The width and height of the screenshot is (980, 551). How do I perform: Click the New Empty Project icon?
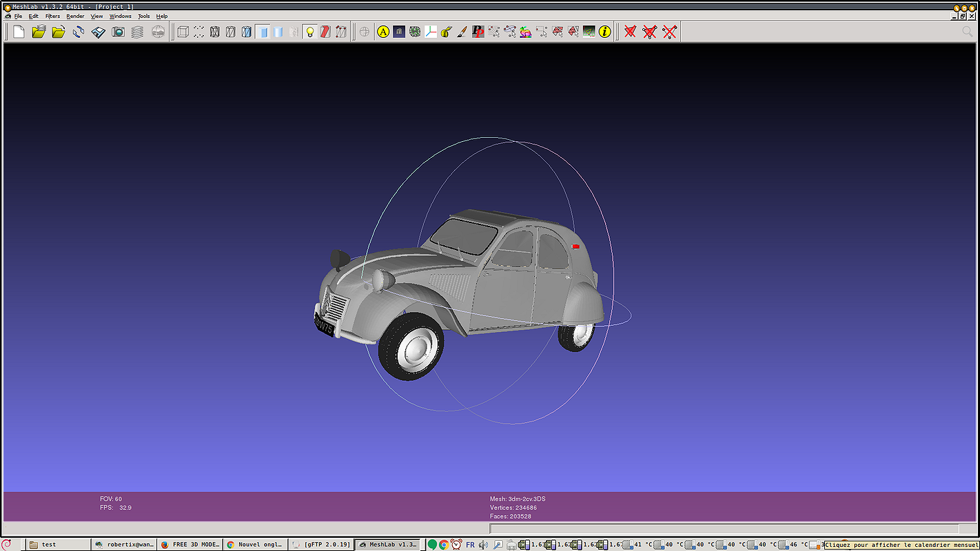[x=19, y=32]
